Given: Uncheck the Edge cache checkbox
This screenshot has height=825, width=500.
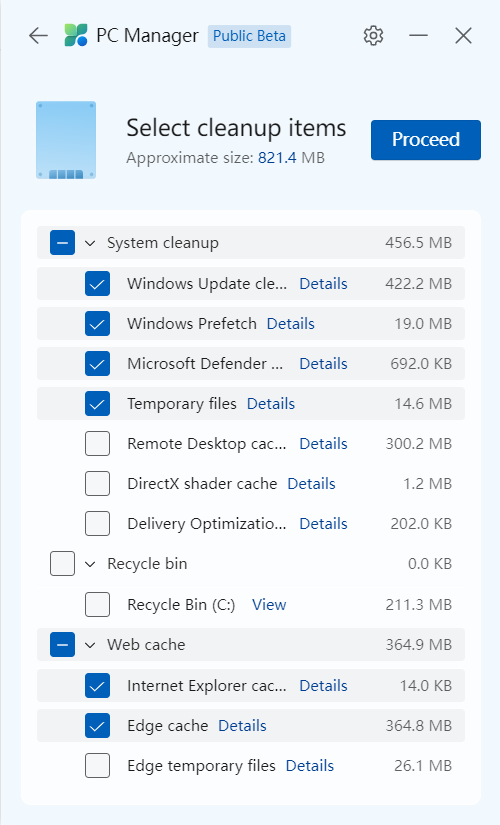Looking at the screenshot, I should click(97, 726).
